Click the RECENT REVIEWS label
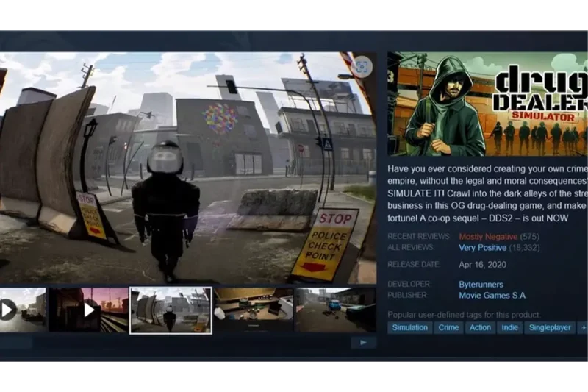This screenshot has width=588, height=392. (418, 236)
